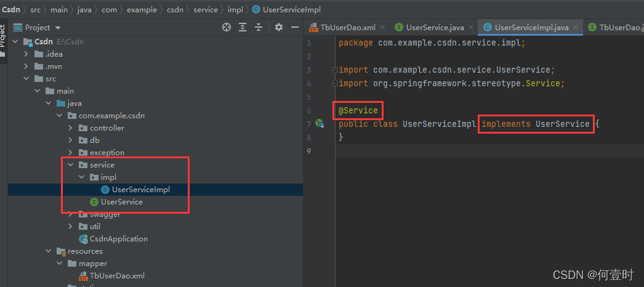Switch to TbUserDao.xml editor tab
The image size is (644, 287).
[348, 28]
